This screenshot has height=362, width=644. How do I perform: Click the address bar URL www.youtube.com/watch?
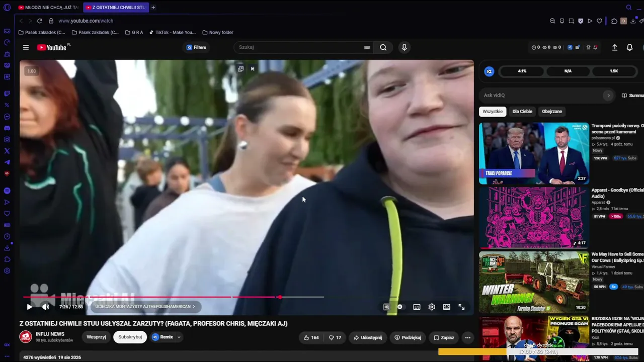[x=86, y=21]
